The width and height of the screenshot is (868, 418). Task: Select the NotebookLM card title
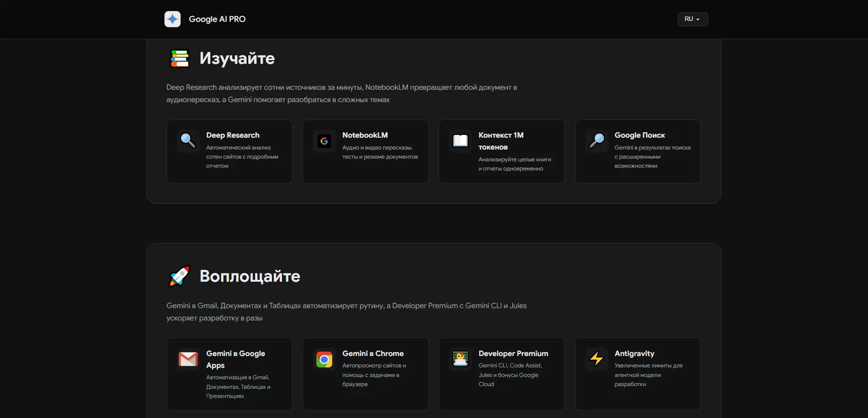(365, 135)
